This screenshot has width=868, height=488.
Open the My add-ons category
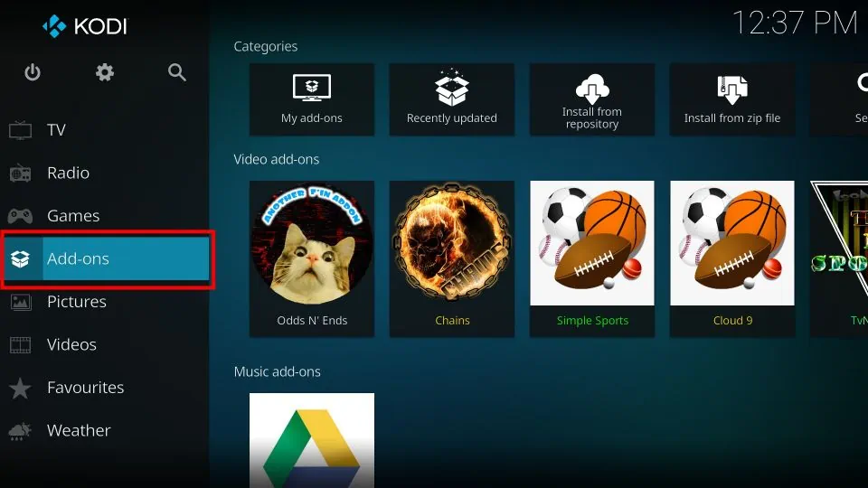(x=312, y=99)
